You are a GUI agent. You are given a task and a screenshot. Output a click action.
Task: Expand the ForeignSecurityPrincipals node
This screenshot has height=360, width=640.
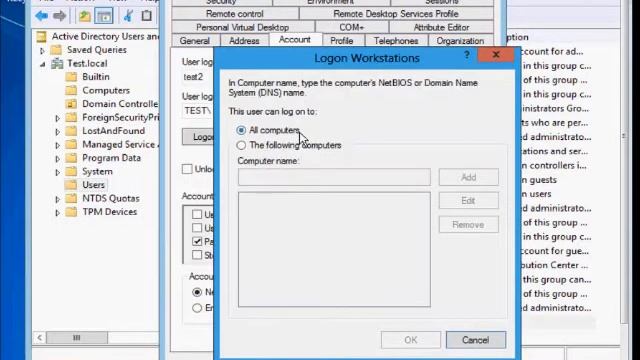tap(57, 118)
